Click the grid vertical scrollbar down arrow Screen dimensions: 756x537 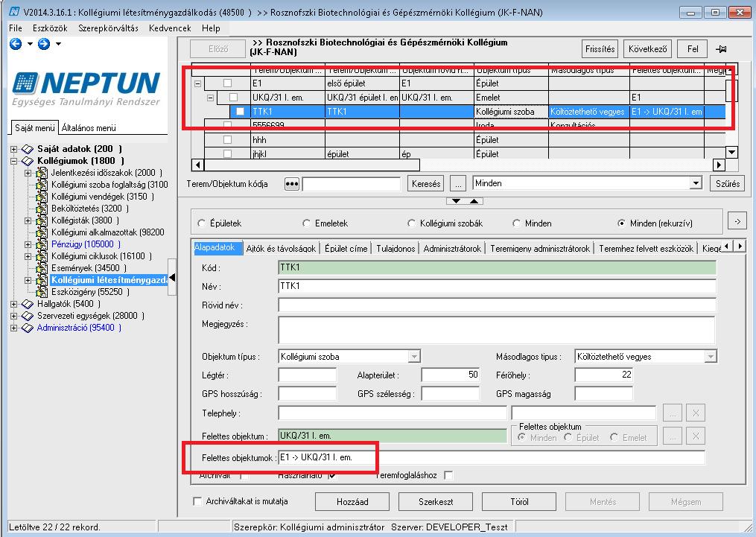[732, 153]
